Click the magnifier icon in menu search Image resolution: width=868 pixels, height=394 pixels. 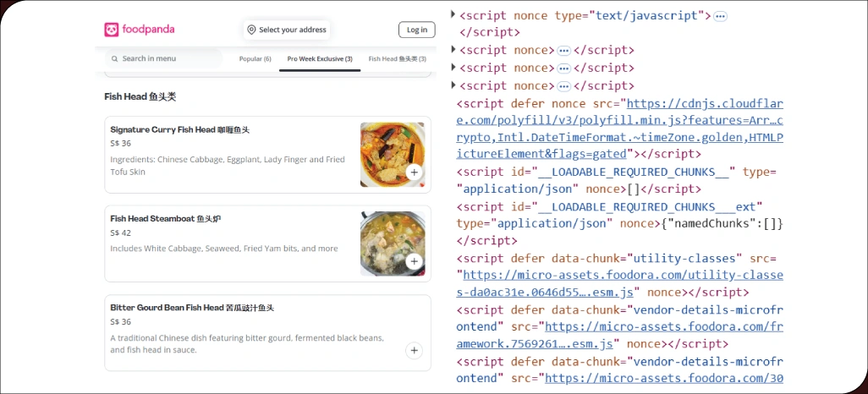coord(114,59)
